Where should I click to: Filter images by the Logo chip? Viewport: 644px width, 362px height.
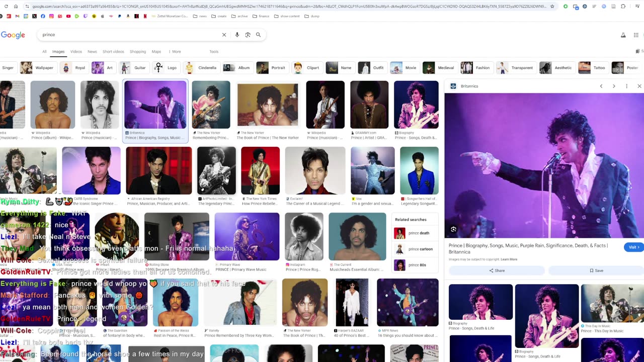click(166, 68)
